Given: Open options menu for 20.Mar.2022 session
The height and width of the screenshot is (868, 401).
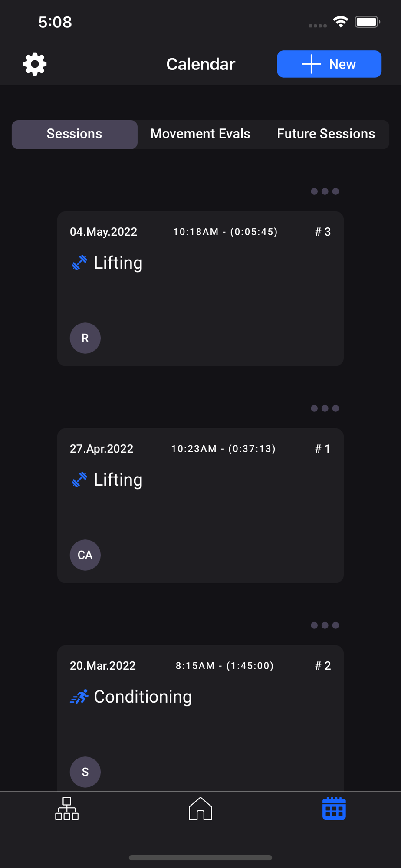Looking at the screenshot, I should [325, 625].
